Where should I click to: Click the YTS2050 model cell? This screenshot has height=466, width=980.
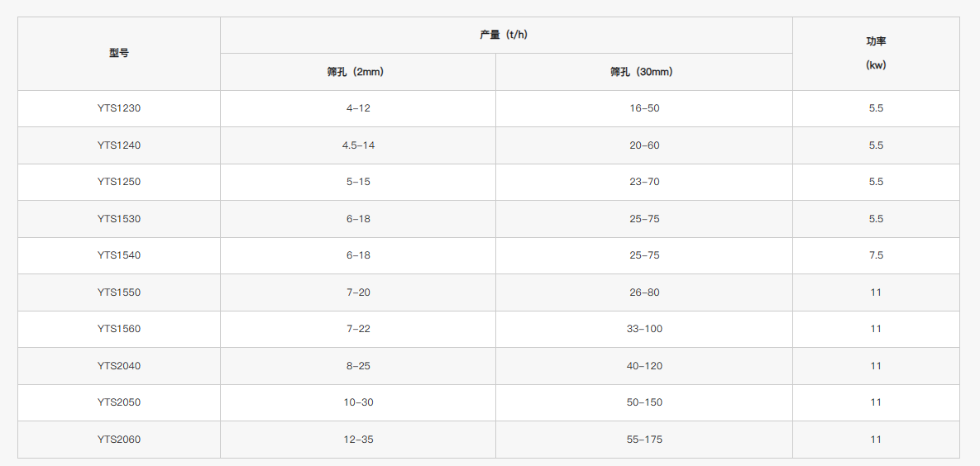[x=119, y=402]
